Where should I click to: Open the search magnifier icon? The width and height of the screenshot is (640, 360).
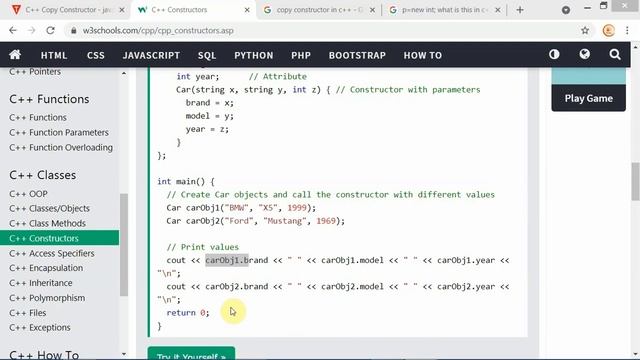[x=615, y=54]
